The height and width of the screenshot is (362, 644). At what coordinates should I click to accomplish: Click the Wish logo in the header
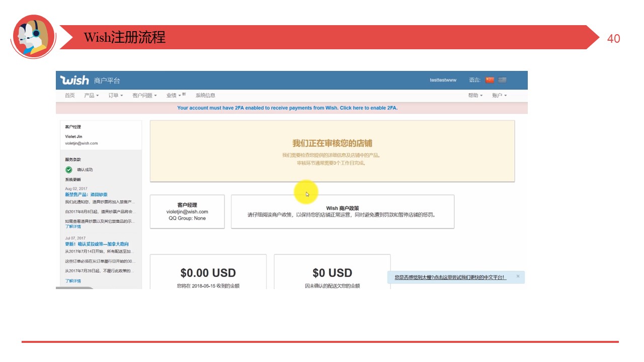pyautogui.click(x=74, y=80)
